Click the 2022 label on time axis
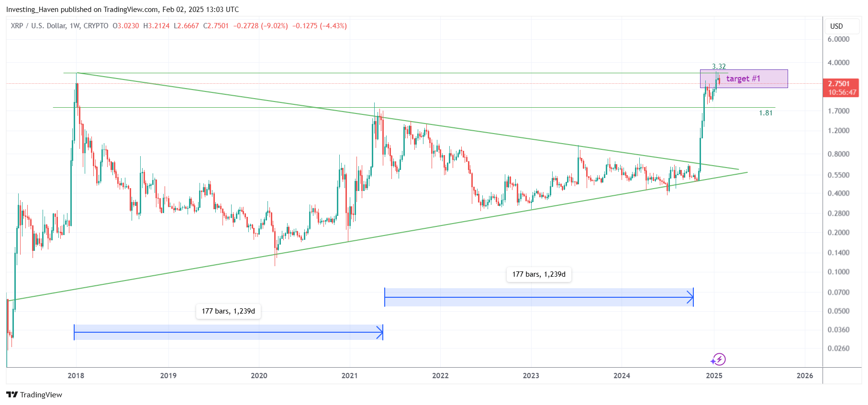This screenshot has height=405, width=868. tap(440, 376)
